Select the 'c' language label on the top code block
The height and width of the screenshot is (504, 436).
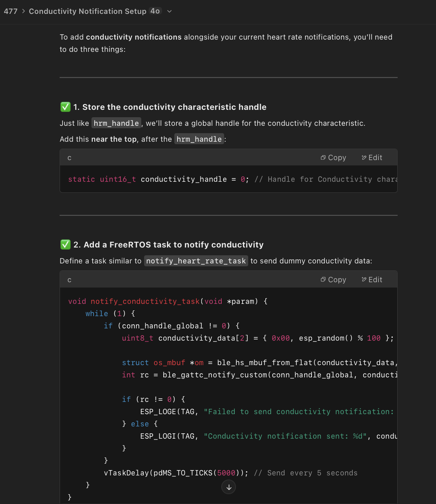pyautogui.click(x=69, y=157)
